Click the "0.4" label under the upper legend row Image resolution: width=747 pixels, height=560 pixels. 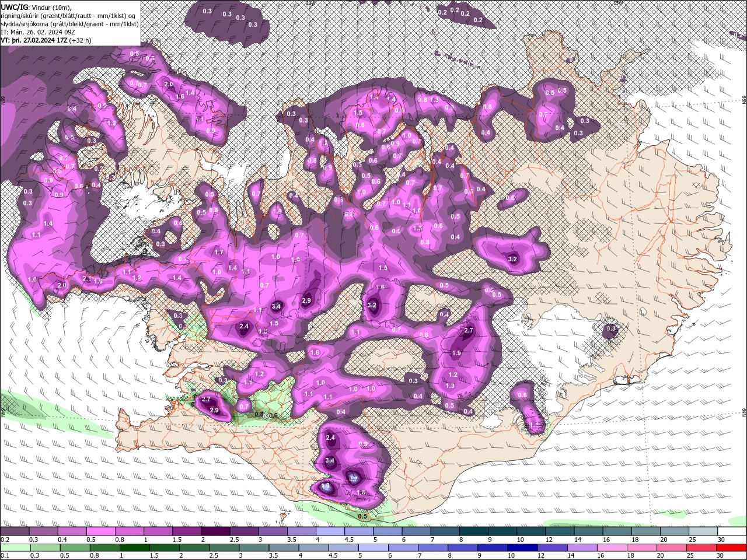point(63,540)
